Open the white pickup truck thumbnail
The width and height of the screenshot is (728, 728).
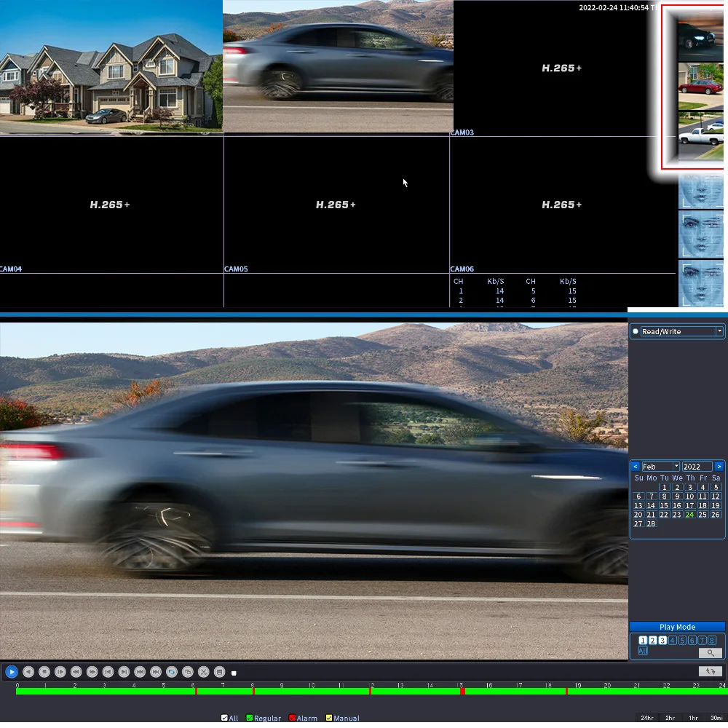701,135
